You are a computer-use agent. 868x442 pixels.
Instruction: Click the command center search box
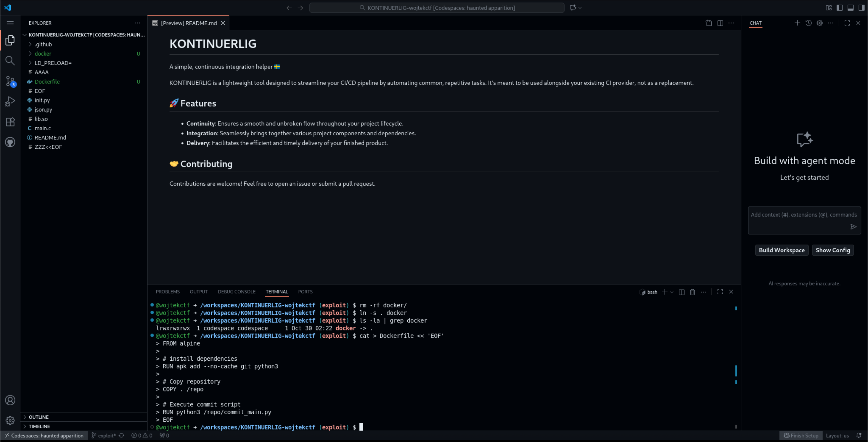pos(437,8)
